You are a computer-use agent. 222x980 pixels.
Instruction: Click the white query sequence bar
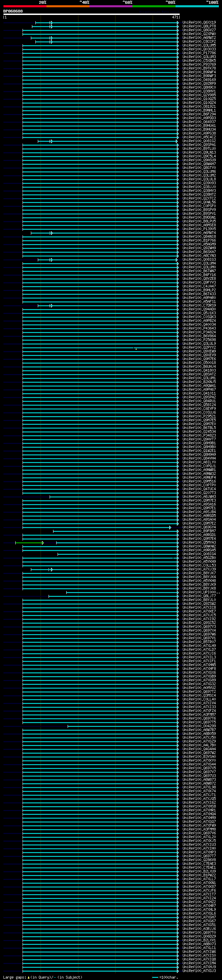(x=92, y=15)
